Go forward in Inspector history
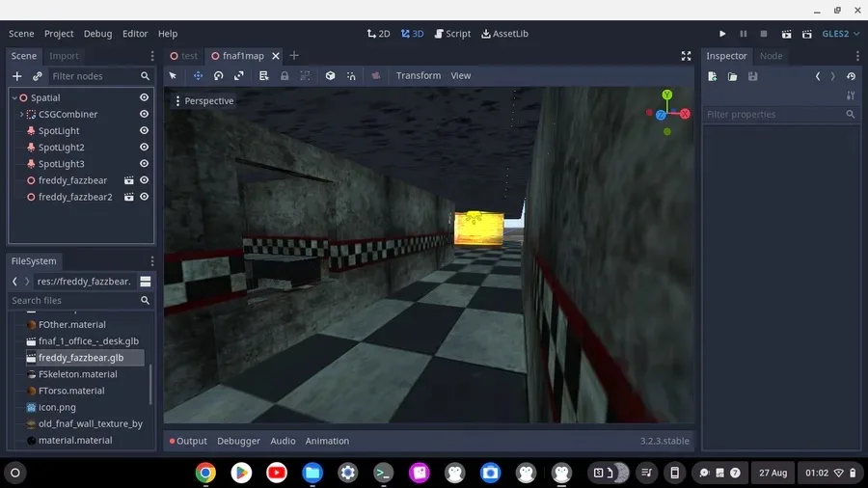868x488 pixels. click(x=832, y=76)
